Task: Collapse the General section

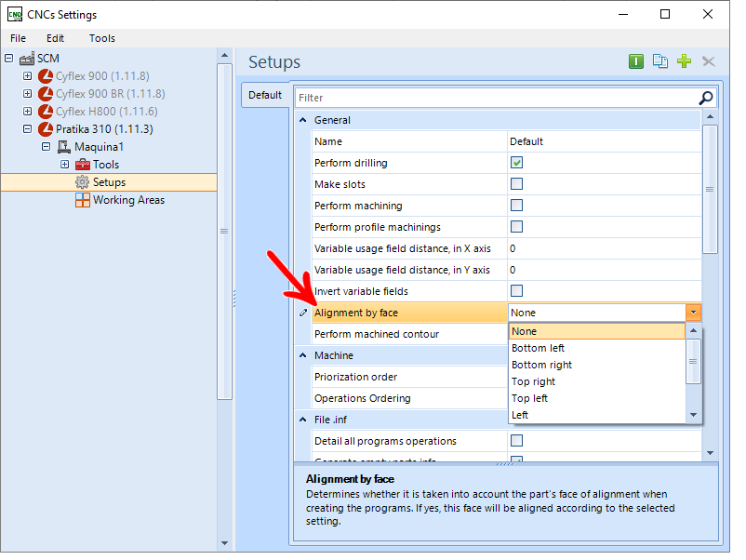Action: 302,120
